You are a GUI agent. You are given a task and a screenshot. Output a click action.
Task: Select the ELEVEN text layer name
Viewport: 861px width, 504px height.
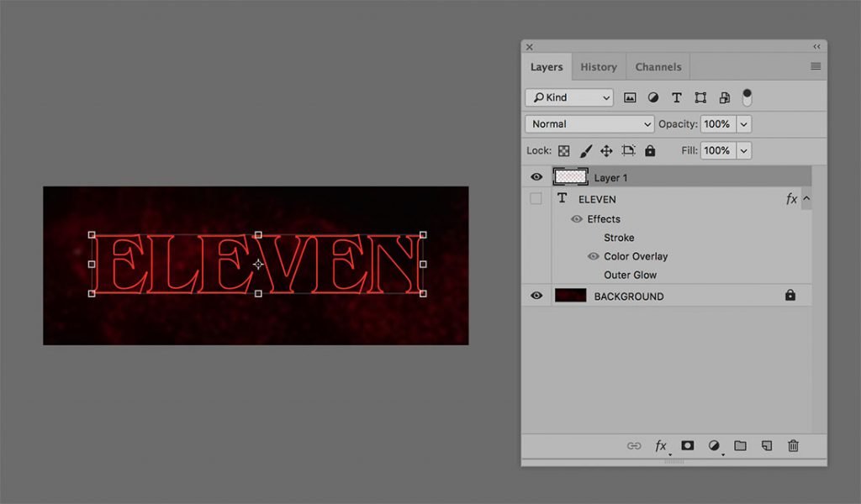click(597, 200)
